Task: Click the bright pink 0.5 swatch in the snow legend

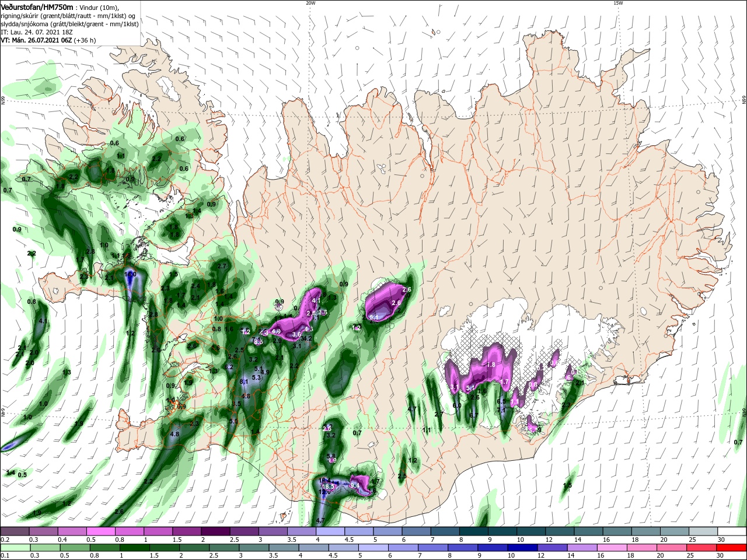Action: pos(100,531)
